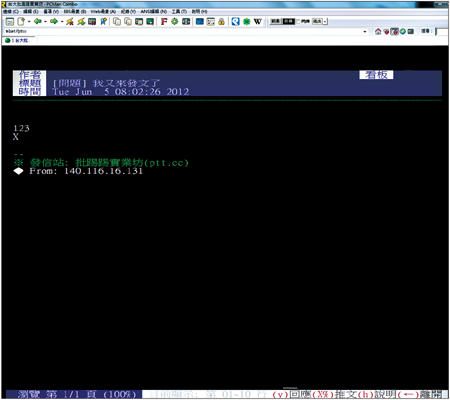Click the red F font icon

pyautogui.click(x=164, y=22)
